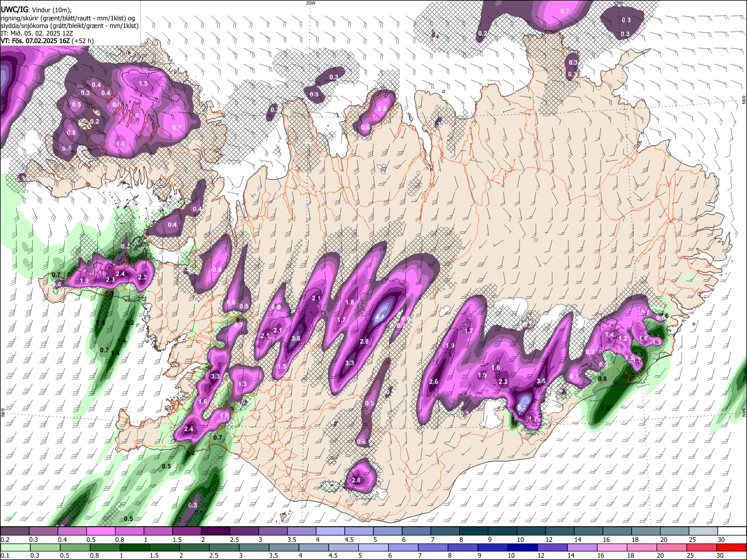This screenshot has width=747, height=560.
Task: Click the 'VT: Fös. 07.02.2025 16Z (+52 h)' line
Action: coord(47,41)
